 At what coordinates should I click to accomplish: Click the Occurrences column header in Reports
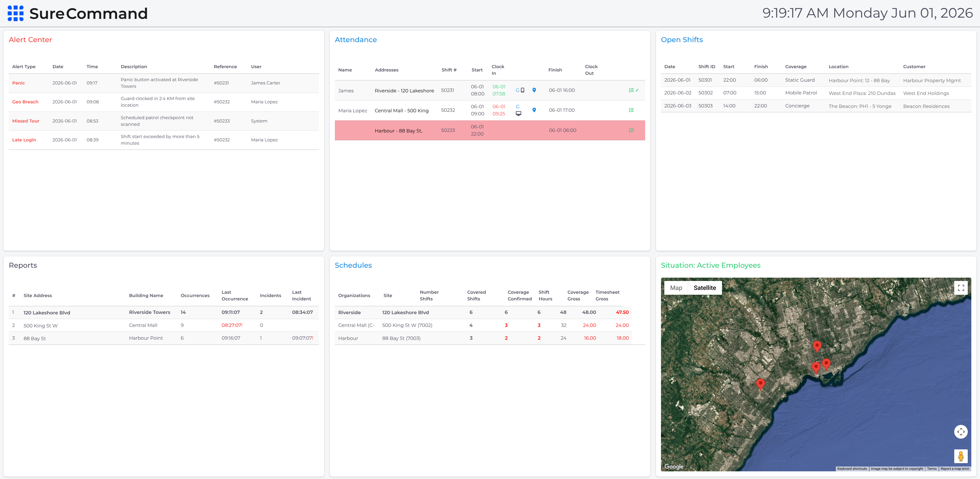click(x=195, y=296)
